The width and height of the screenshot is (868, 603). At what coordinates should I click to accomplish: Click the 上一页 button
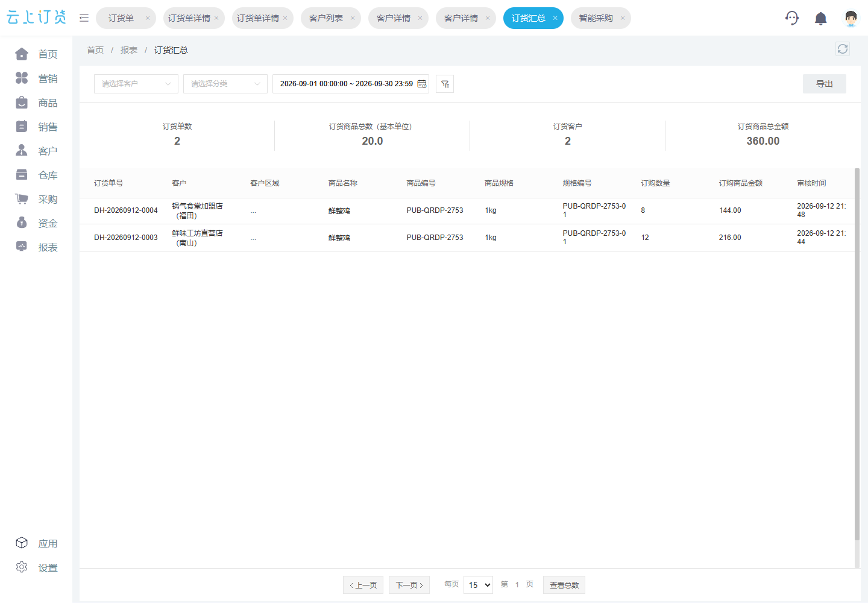pos(363,585)
